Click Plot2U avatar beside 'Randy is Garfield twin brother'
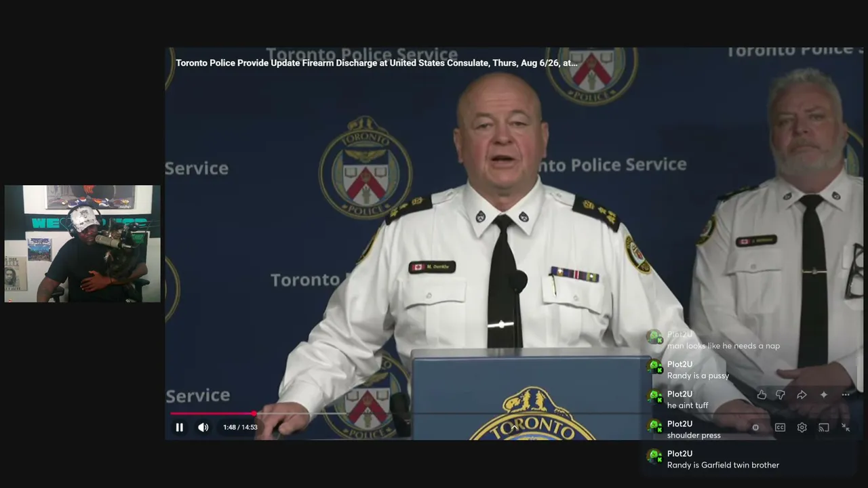 [x=654, y=457]
